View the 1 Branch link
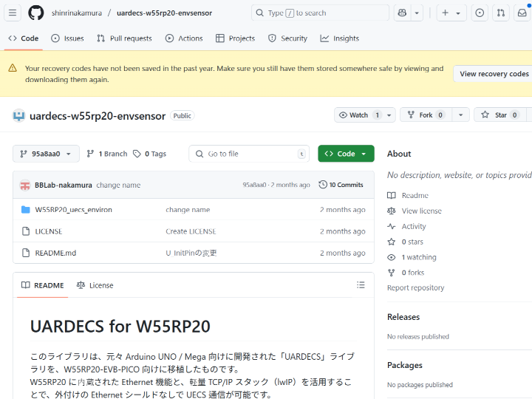Image resolution: width=532 pixels, height=399 pixels. coord(107,154)
